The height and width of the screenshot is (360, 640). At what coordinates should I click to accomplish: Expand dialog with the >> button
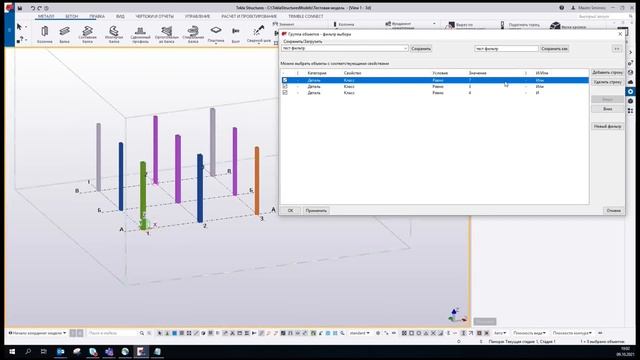(617, 49)
